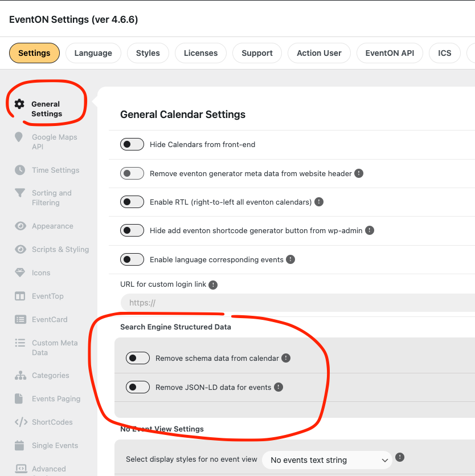Click the Advanced laptop code icon
Viewport: 475px width, 476px height.
pos(21,469)
